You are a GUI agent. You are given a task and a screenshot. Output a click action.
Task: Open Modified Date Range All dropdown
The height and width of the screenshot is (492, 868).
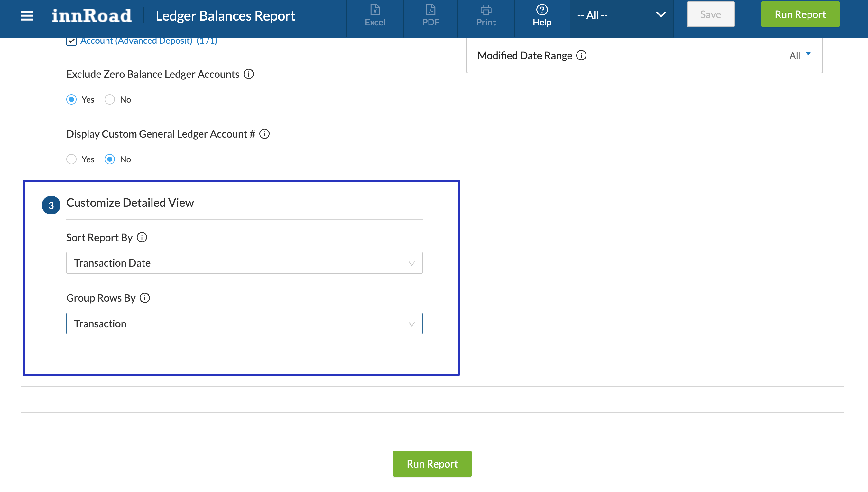tap(800, 55)
